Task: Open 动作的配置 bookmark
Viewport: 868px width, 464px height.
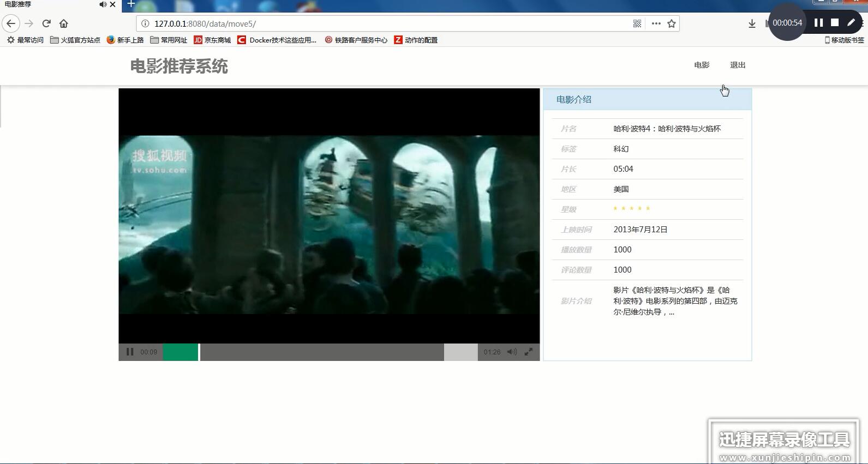Action: [416, 40]
